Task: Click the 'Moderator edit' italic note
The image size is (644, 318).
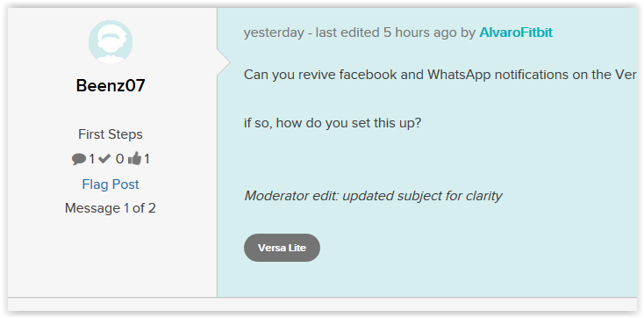Action: pos(373,196)
